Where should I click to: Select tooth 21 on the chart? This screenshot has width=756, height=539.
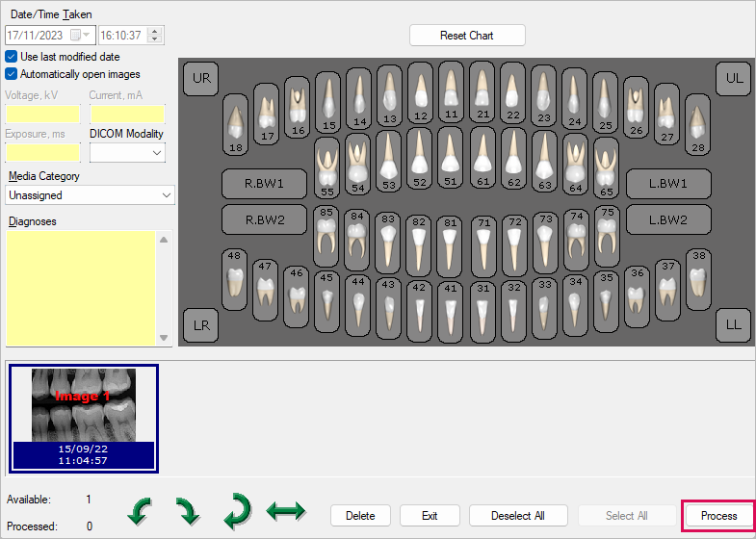(482, 91)
